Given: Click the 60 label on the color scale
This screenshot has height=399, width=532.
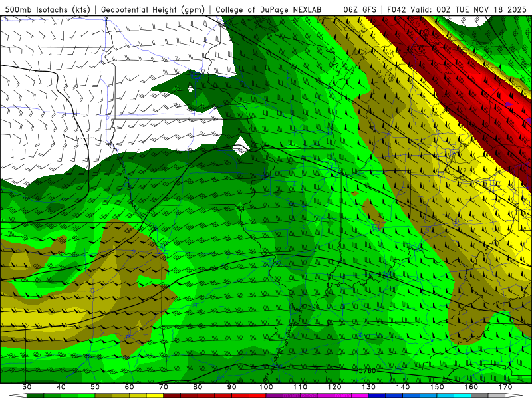Looking at the screenshot, I should click(129, 387).
